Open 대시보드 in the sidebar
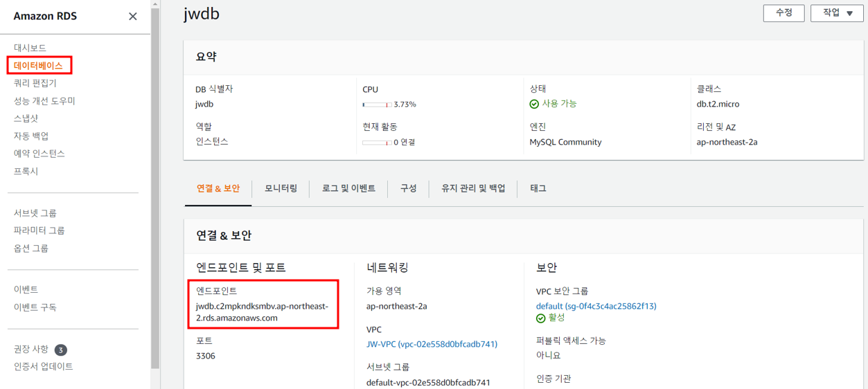Screen dimensions: 868x389 coord(30,48)
